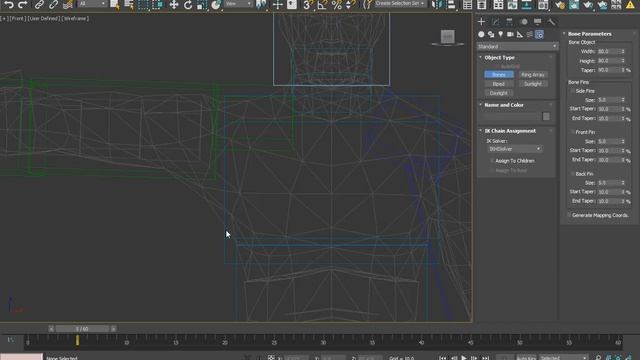Open the Create Selection Set dropdown
The height and width of the screenshot is (360, 640).
point(400,4)
